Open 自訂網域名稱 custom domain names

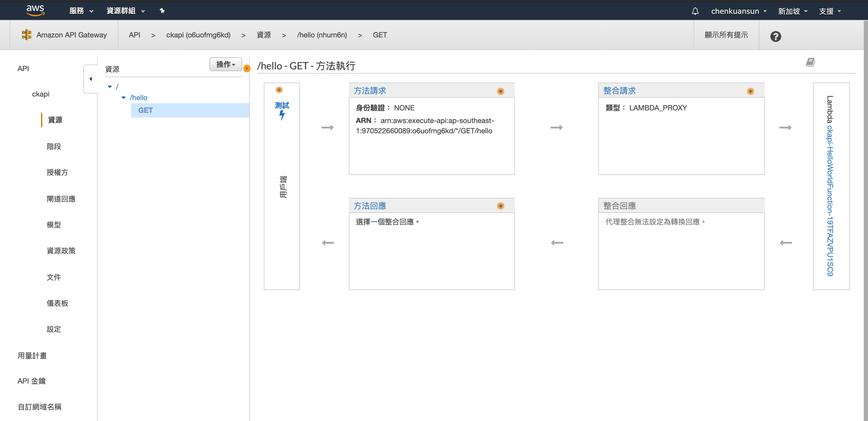click(40, 407)
